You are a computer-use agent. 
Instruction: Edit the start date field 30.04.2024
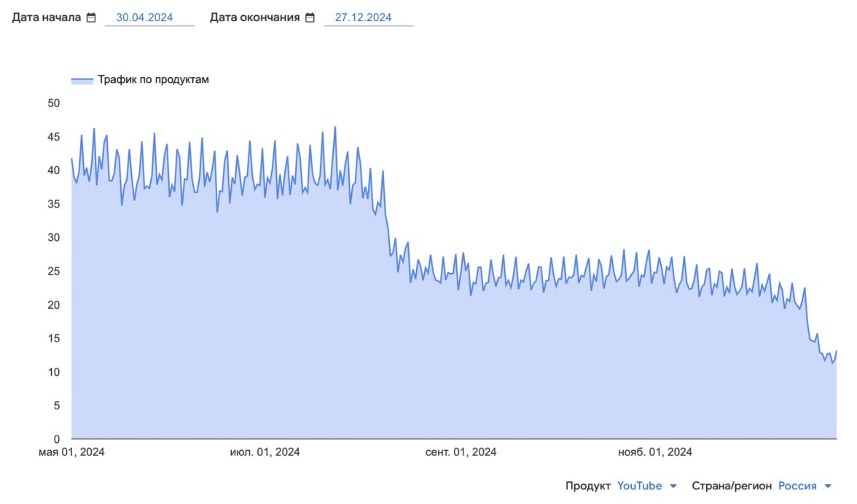click(149, 17)
